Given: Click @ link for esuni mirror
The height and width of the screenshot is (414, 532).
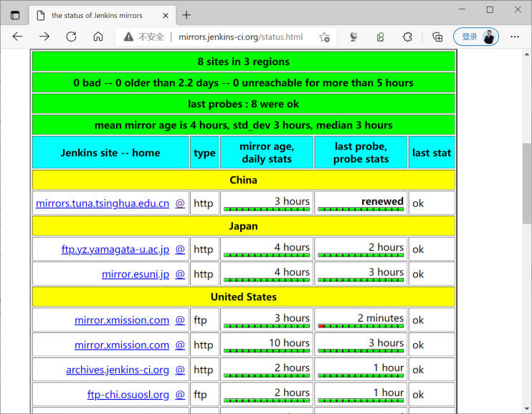Looking at the screenshot, I should pyautogui.click(x=180, y=274).
